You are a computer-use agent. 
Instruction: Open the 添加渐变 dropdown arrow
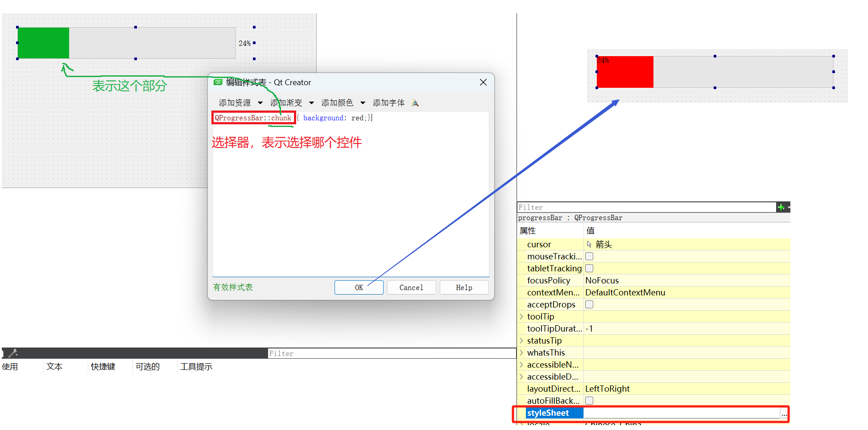(x=311, y=103)
